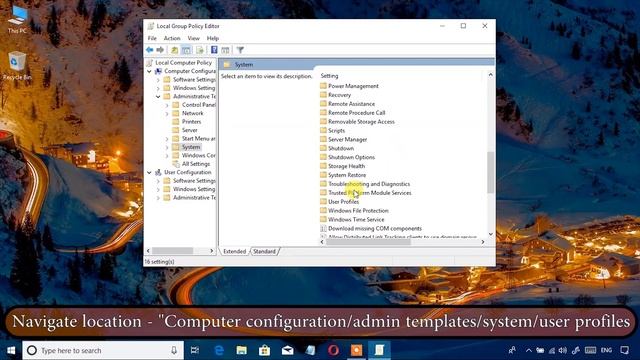This screenshot has width=640, height=360.
Task: Click the settings list vertical scrollbar thumb
Action: coord(491,172)
